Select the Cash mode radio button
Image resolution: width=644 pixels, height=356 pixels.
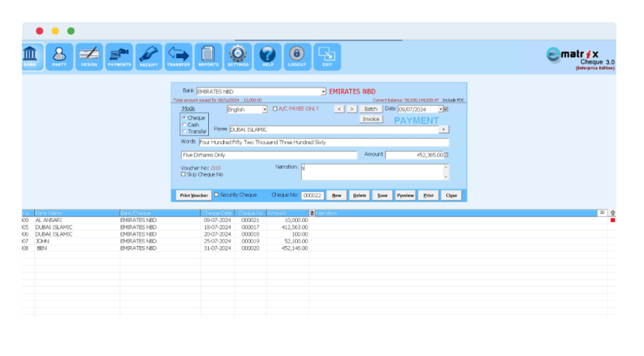[184, 125]
